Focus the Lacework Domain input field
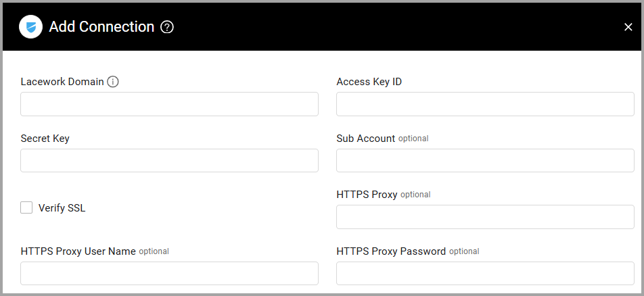This screenshot has height=296, width=644. (169, 104)
